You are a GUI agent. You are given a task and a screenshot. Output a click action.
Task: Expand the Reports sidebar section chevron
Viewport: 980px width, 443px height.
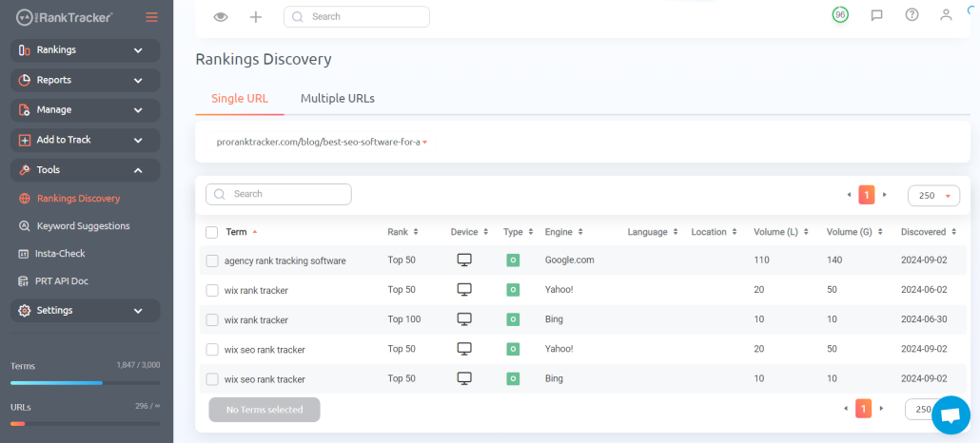tap(138, 81)
